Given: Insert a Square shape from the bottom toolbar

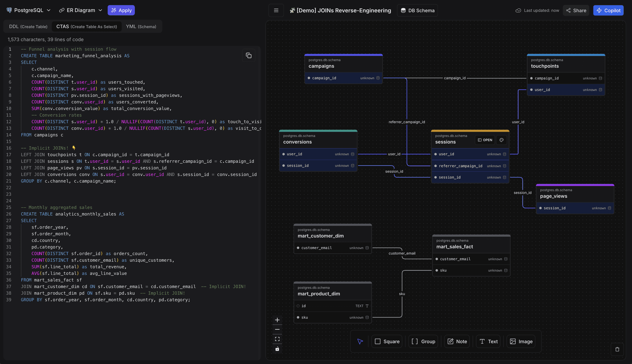Looking at the screenshot, I should tap(387, 342).
